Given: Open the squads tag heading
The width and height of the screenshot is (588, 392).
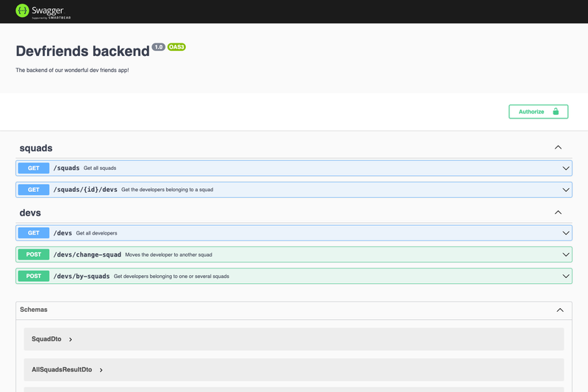Looking at the screenshot, I should (x=36, y=148).
